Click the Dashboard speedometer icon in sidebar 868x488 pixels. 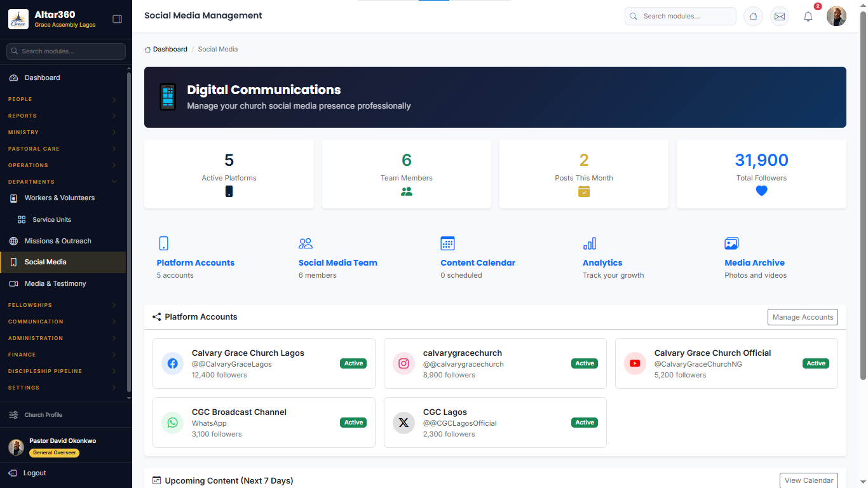13,78
